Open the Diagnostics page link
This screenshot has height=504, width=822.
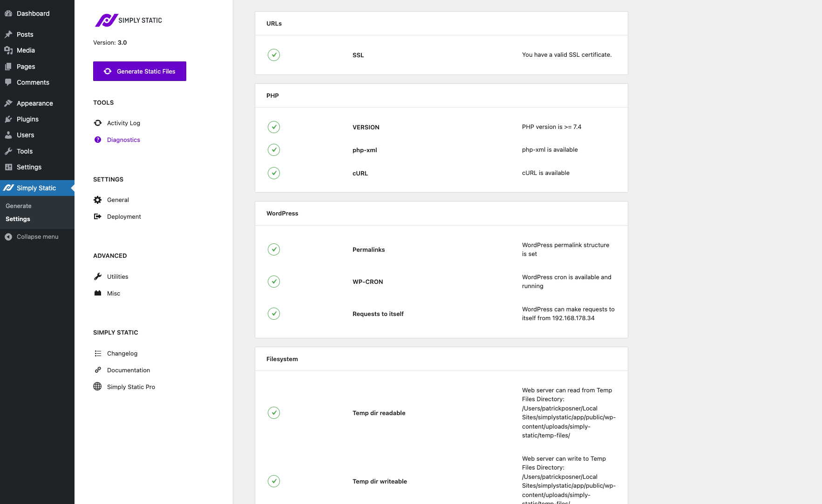tap(123, 140)
